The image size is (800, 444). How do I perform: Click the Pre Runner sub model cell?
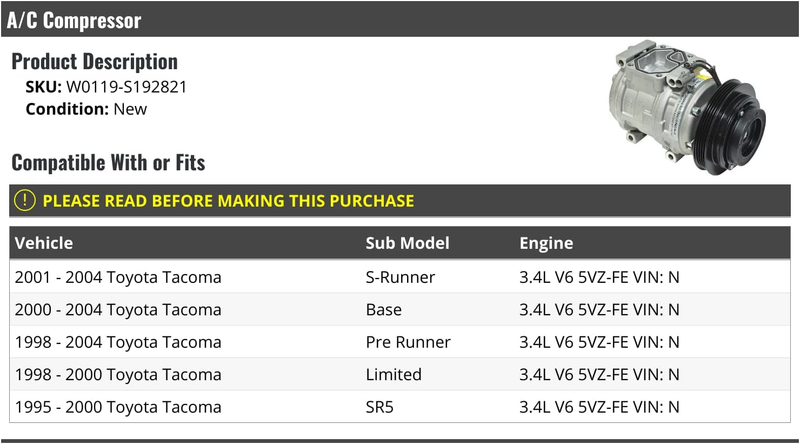click(408, 342)
